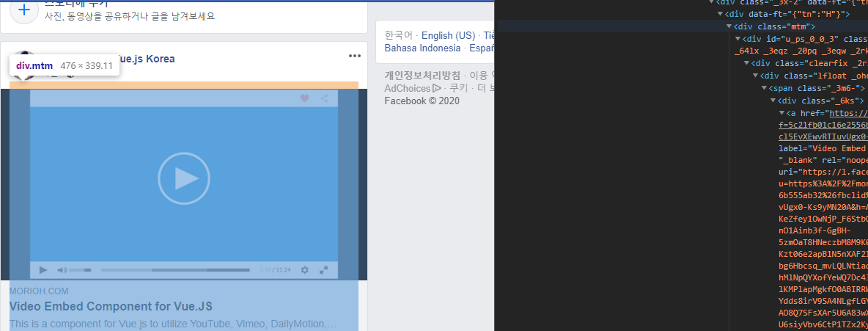
Task: Play the video using the large center play button
Action: click(184, 178)
